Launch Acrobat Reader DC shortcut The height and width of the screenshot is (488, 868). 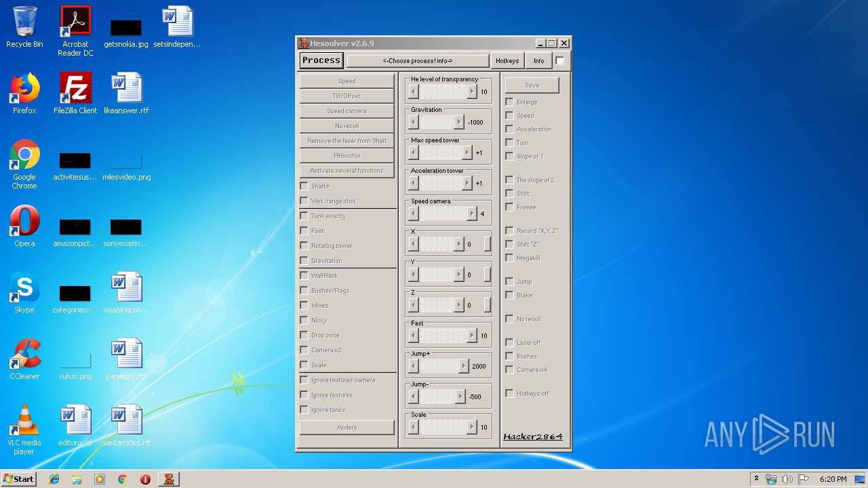point(75,31)
